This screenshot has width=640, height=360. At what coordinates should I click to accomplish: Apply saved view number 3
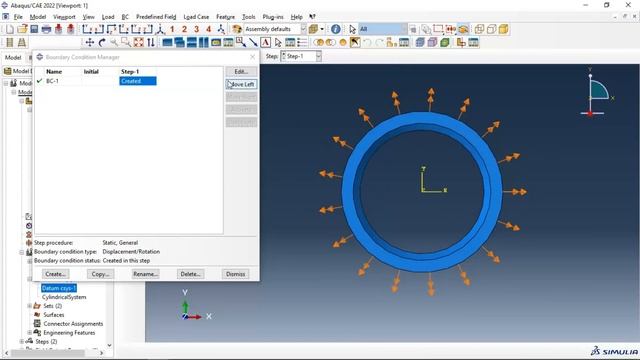tap(197, 29)
